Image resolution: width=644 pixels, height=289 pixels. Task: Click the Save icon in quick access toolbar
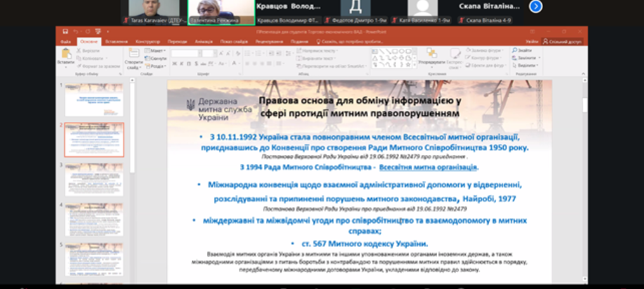point(65,32)
